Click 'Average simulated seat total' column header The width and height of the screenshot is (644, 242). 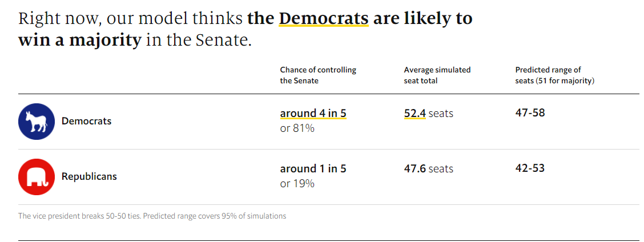point(437,75)
